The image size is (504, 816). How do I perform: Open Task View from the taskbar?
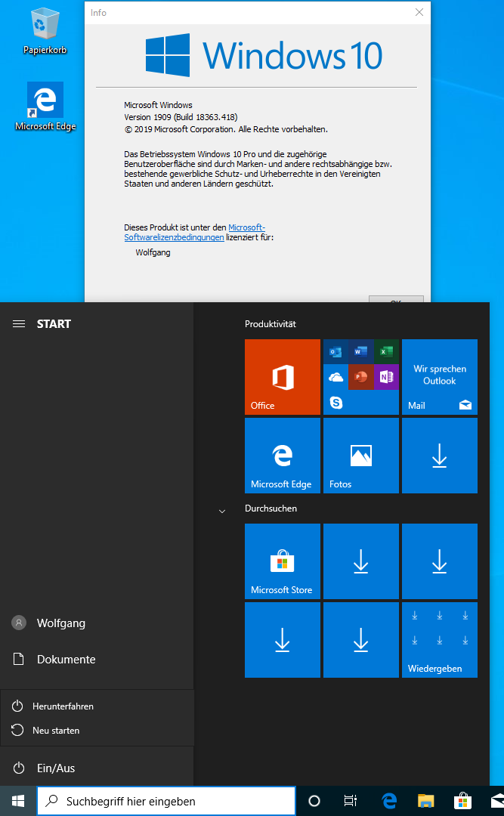[351, 801]
